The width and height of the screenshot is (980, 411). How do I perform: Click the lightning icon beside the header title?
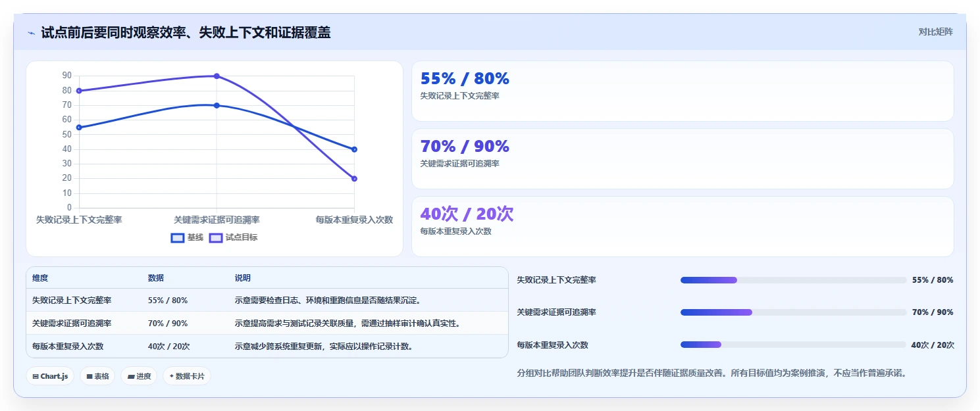(31, 33)
